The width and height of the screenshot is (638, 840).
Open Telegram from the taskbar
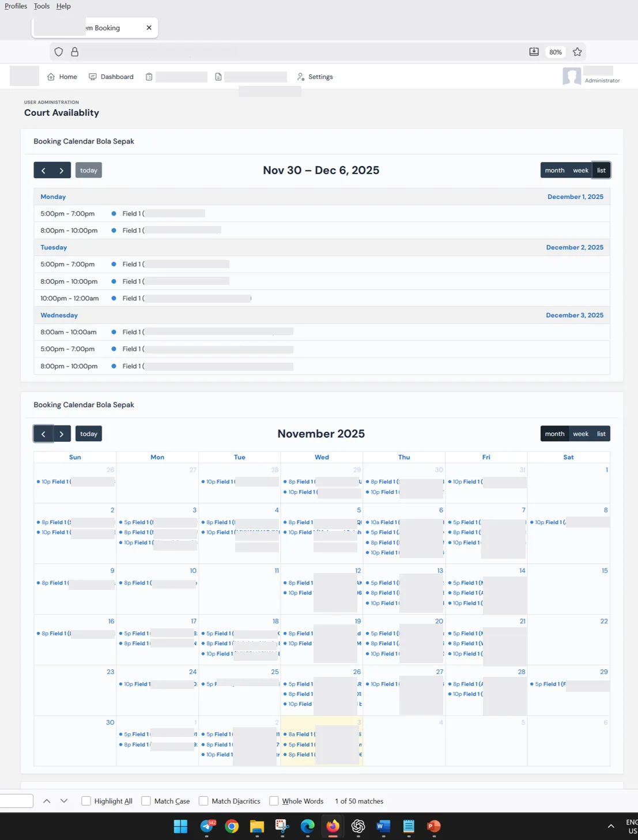point(206,826)
